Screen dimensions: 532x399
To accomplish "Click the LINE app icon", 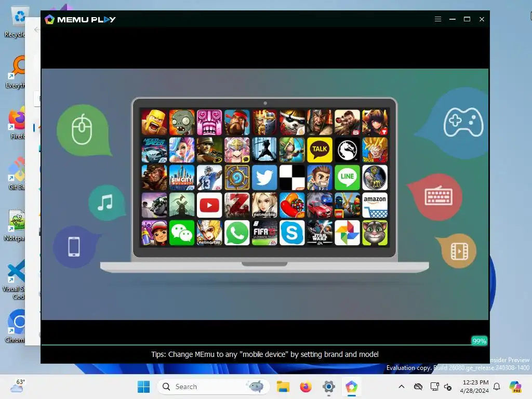I will click(x=347, y=178).
